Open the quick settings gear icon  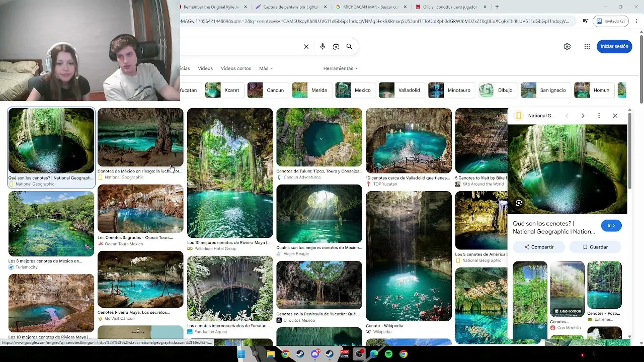pyautogui.click(x=567, y=46)
